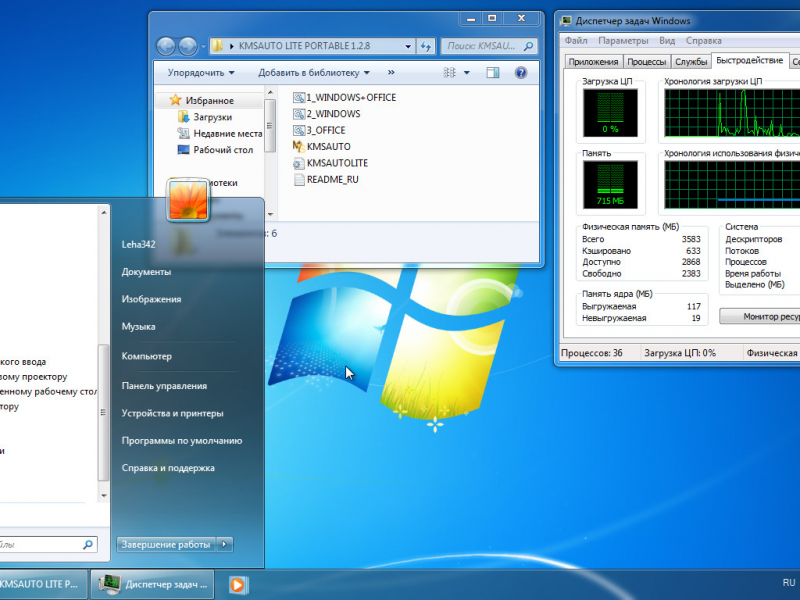Click the RU language indicator in the tray

pos(789,583)
